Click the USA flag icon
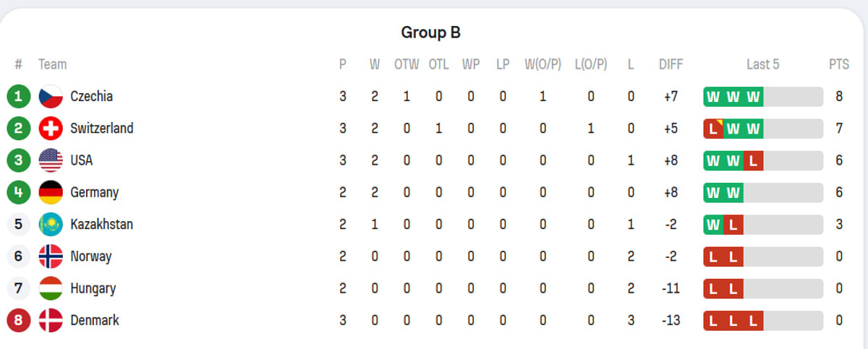 click(x=51, y=160)
